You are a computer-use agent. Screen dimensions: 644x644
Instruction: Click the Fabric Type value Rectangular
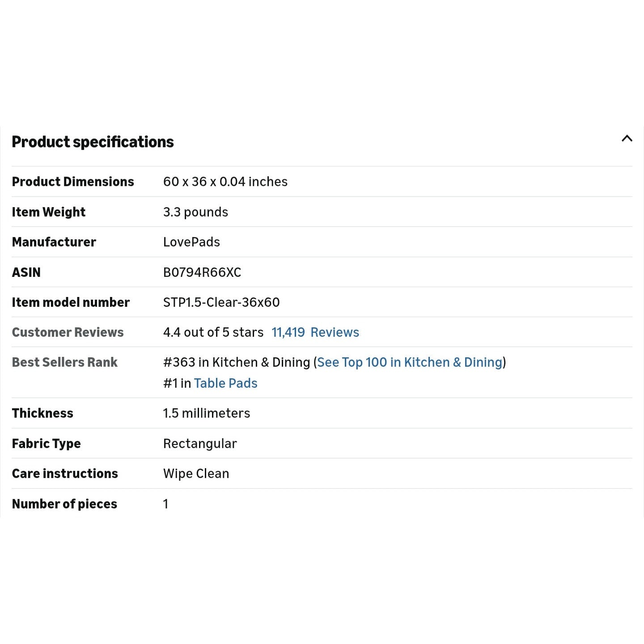pos(200,444)
